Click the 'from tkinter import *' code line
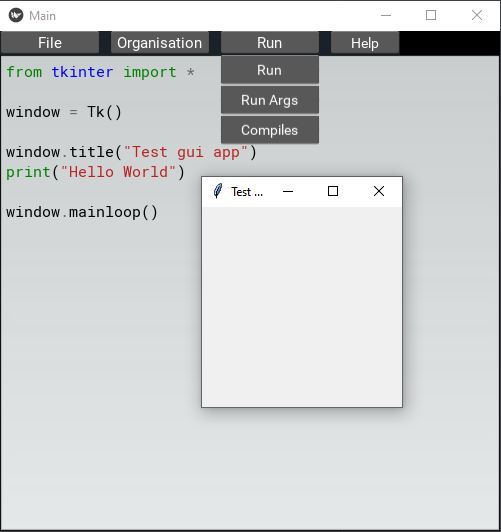 tap(100, 72)
